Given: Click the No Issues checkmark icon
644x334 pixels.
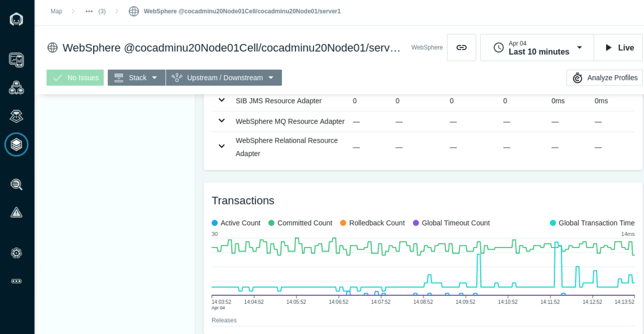Looking at the screenshot, I should (x=58, y=78).
